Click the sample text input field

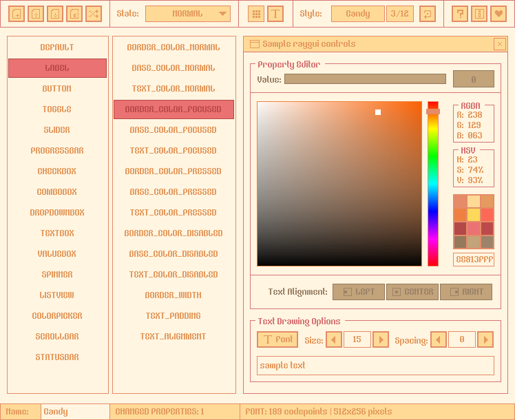375,366
